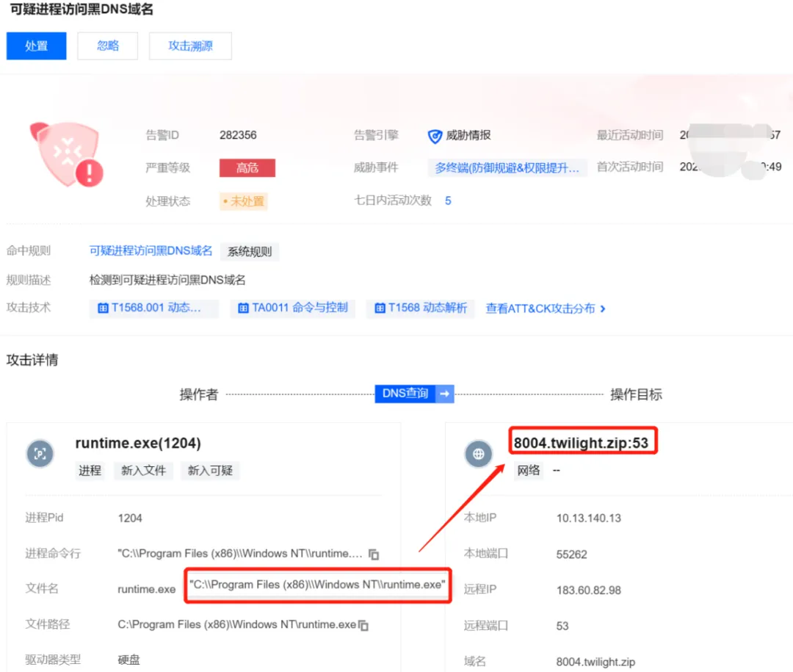Click the 高危 severity badge

[247, 168]
